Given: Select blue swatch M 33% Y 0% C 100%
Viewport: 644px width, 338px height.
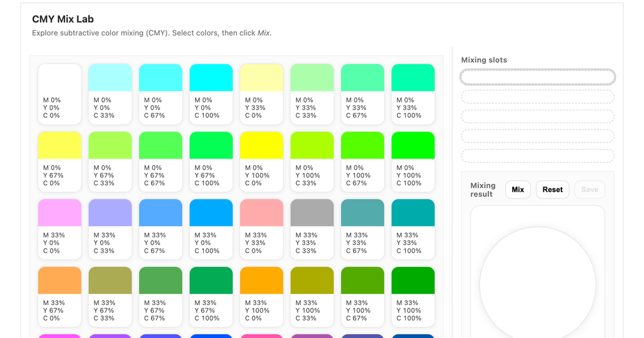Looking at the screenshot, I should click(x=211, y=229).
